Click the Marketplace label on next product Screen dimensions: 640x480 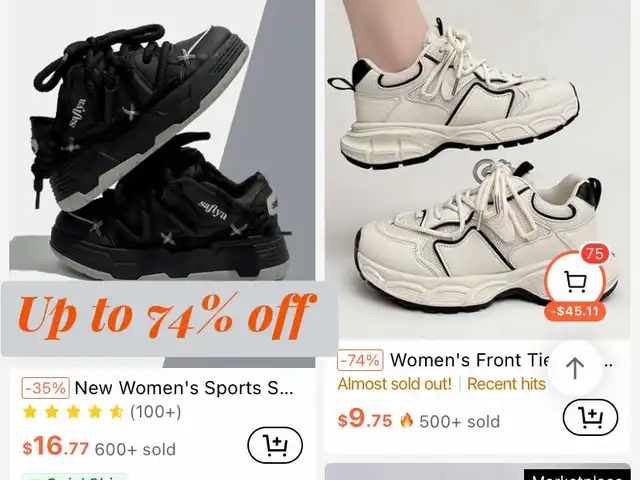(x=577, y=476)
